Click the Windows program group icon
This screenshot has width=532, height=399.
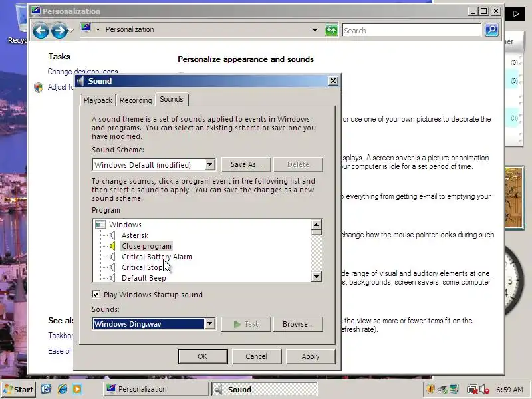point(100,224)
